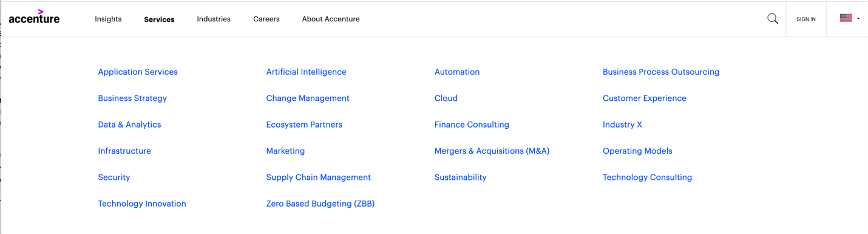Open the Careers menu
868x234 pixels.
266,19
